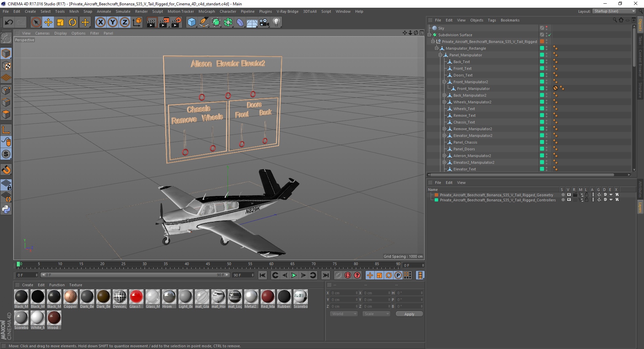Add a Camera object

tap(264, 22)
